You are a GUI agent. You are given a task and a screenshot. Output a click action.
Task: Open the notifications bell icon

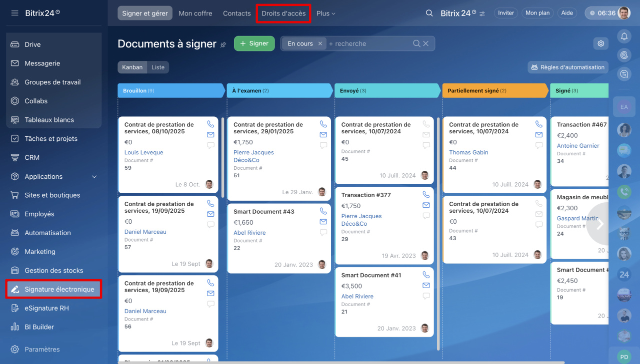click(x=624, y=36)
